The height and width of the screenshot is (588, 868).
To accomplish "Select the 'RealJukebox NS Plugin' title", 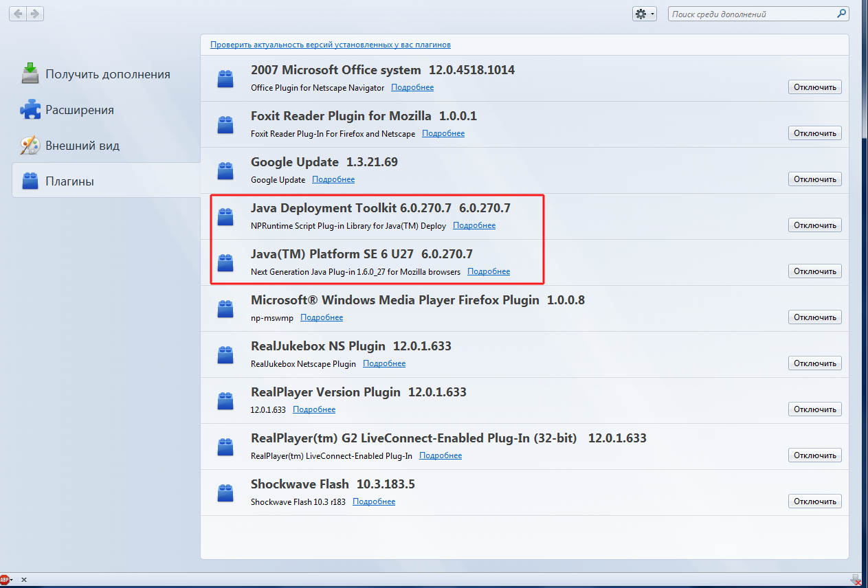I will (318, 346).
